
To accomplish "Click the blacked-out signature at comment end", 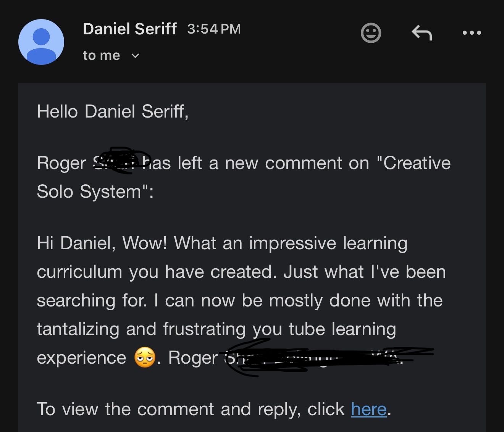I will click(325, 358).
